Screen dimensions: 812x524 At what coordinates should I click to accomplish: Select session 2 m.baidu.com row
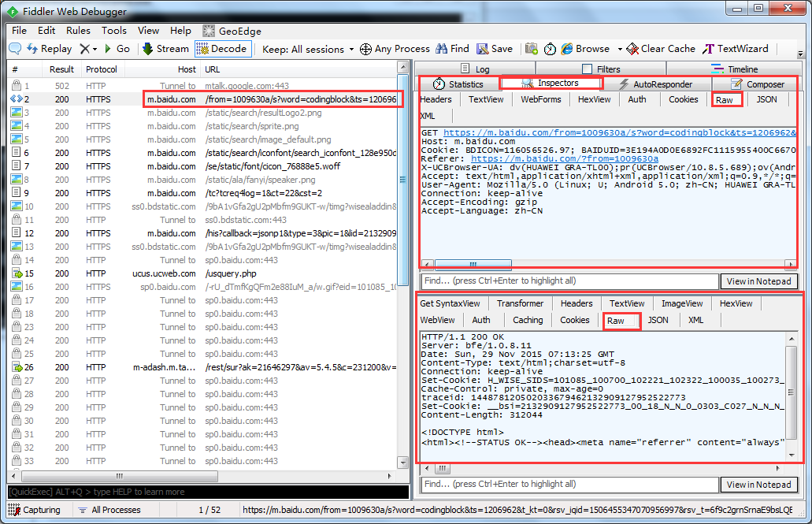[202, 99]
